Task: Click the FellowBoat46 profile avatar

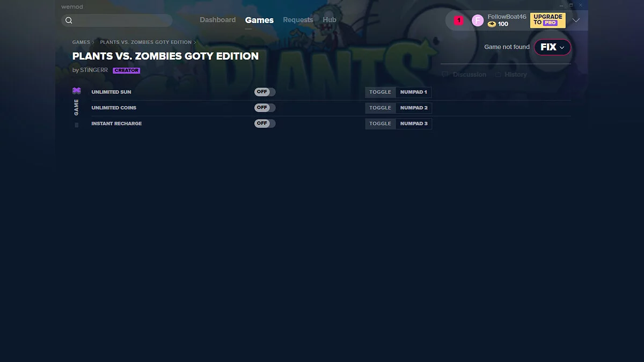Action: point(478,20)
